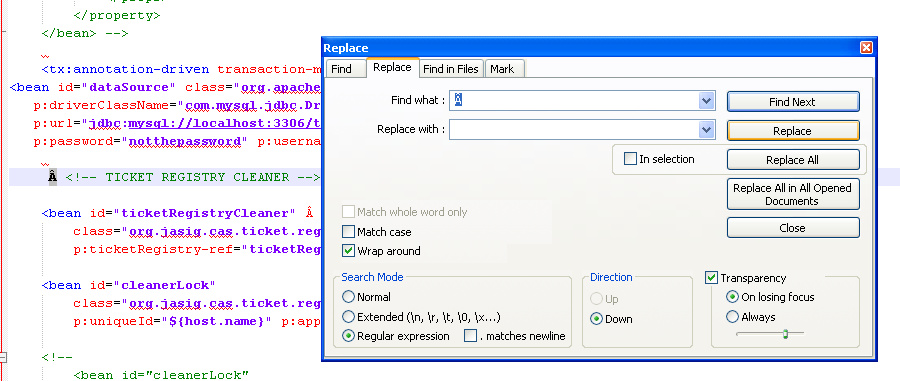Expand the Find what history dropdown

(x=707, y=100)
